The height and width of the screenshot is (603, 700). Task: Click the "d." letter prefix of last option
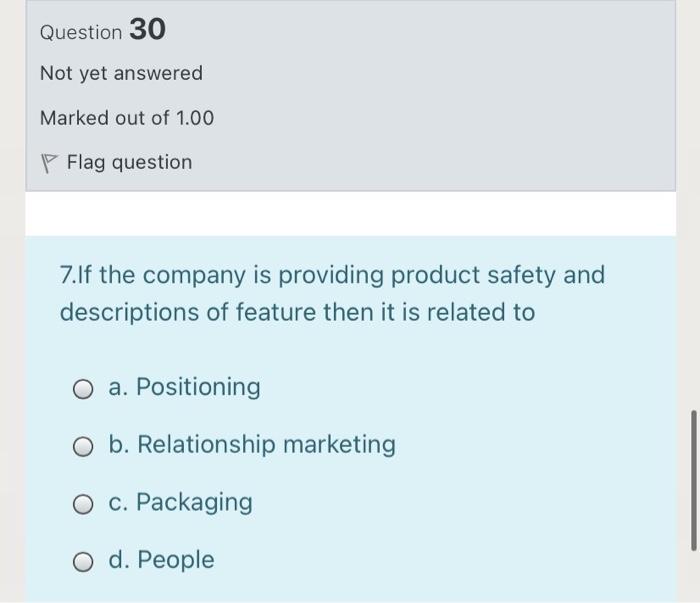[x=119, y=560]
